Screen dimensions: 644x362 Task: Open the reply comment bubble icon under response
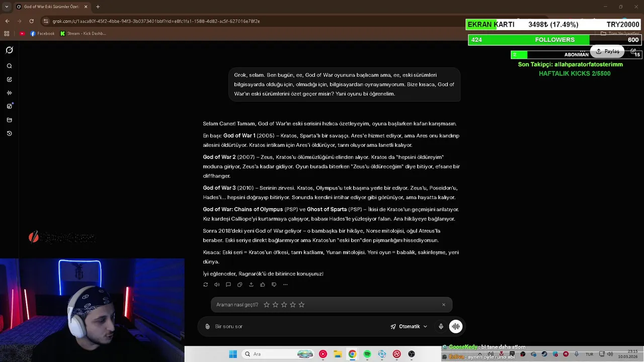point(228,285)
